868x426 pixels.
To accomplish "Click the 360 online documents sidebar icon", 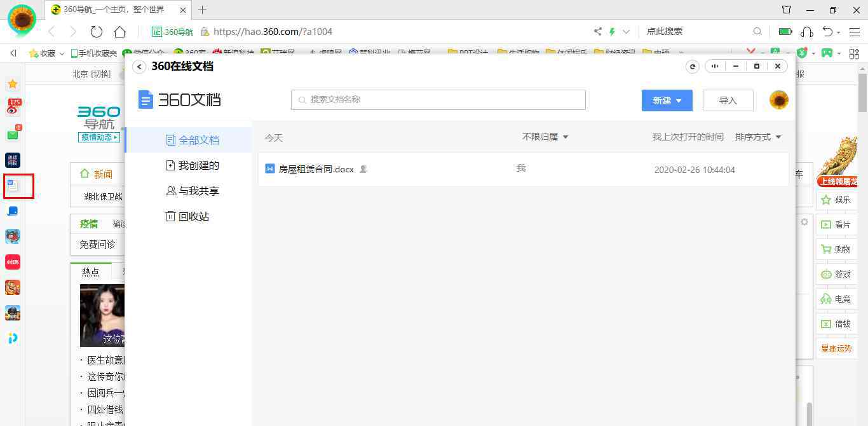I will (x=13, y=186).
